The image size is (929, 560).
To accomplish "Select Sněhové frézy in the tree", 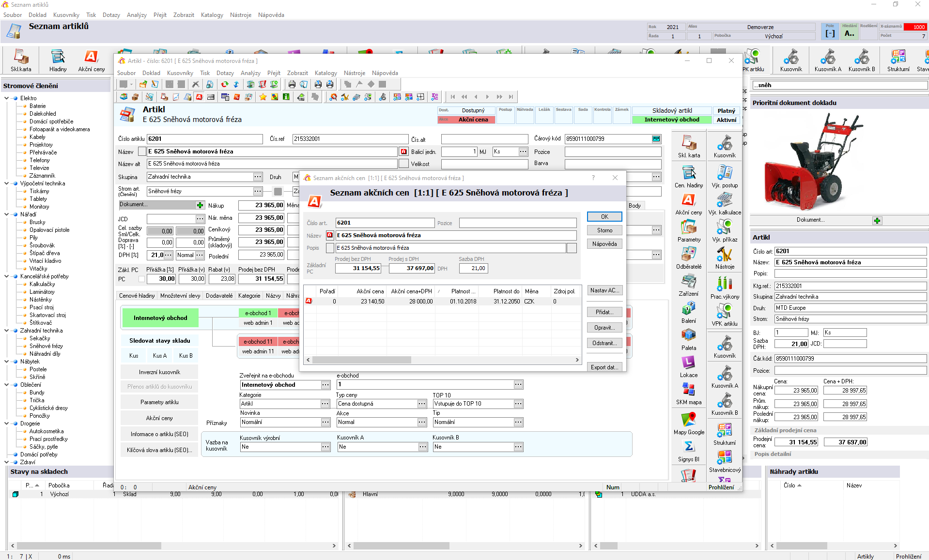I will point(46,346).
